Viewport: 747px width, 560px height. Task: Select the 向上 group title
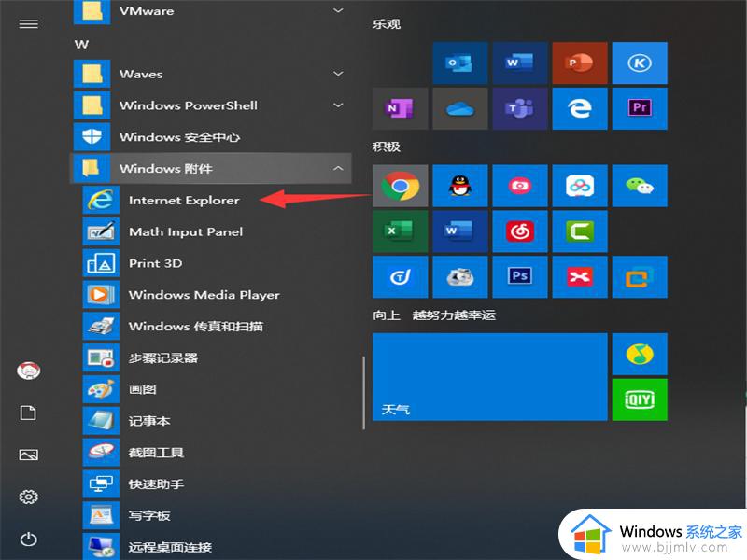pos(387,315)
